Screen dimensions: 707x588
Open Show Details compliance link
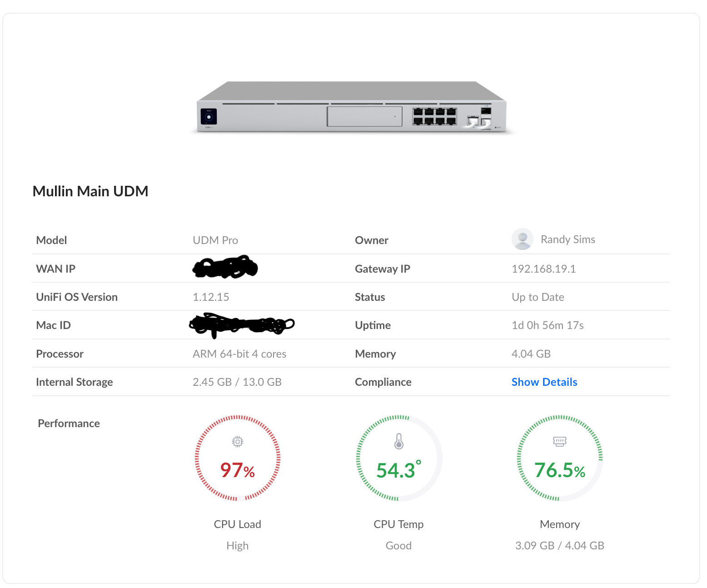click(x=544, y=382)
